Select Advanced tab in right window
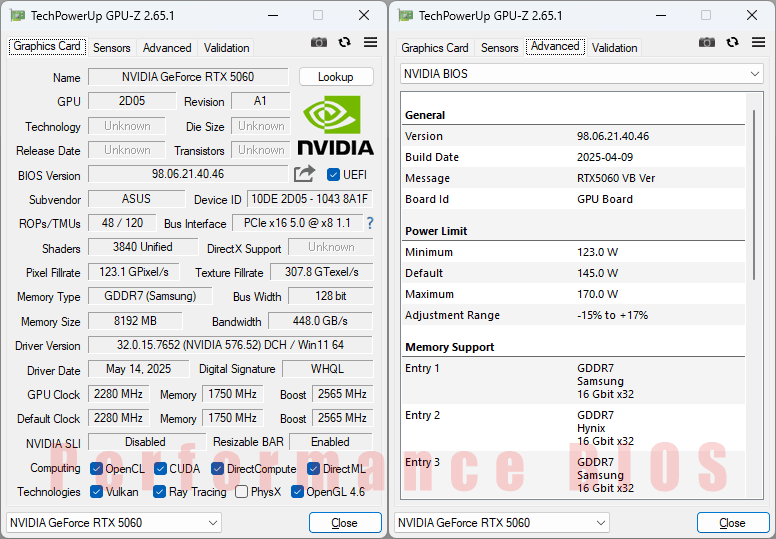 coord(555,47)
